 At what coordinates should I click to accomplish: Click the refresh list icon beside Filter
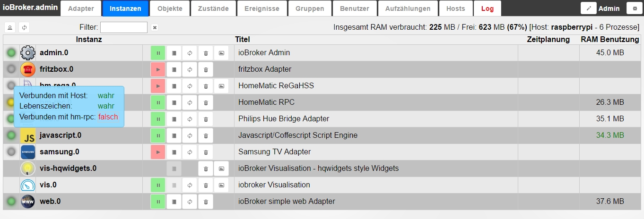(x=24, y=27)
